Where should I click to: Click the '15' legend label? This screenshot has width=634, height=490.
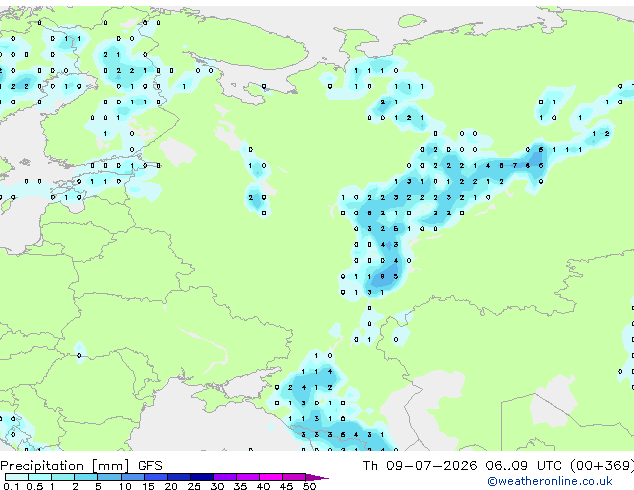tap(148, 486)
